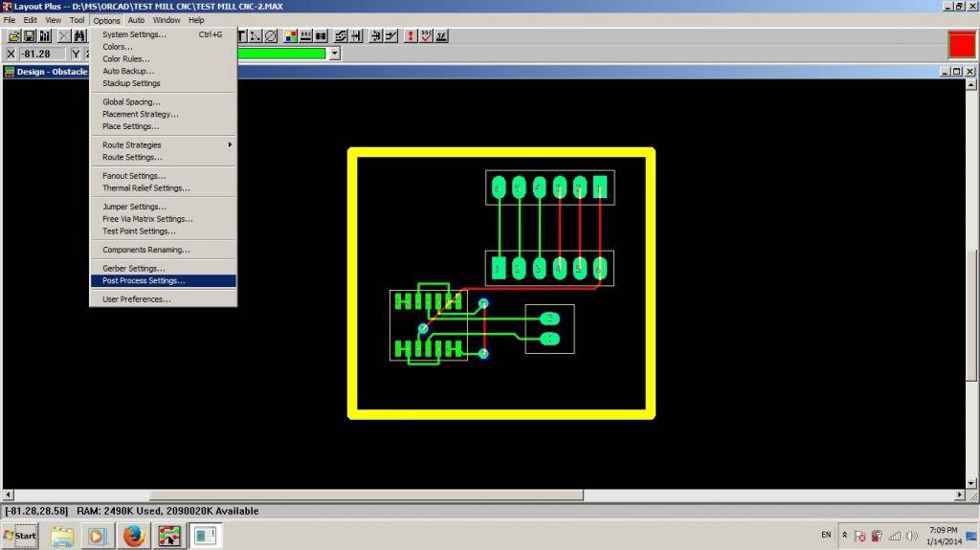Click the taskbar clock showing 7:09 PM
The height and width of the screenshot is (550, 980).
pos(944,536)
